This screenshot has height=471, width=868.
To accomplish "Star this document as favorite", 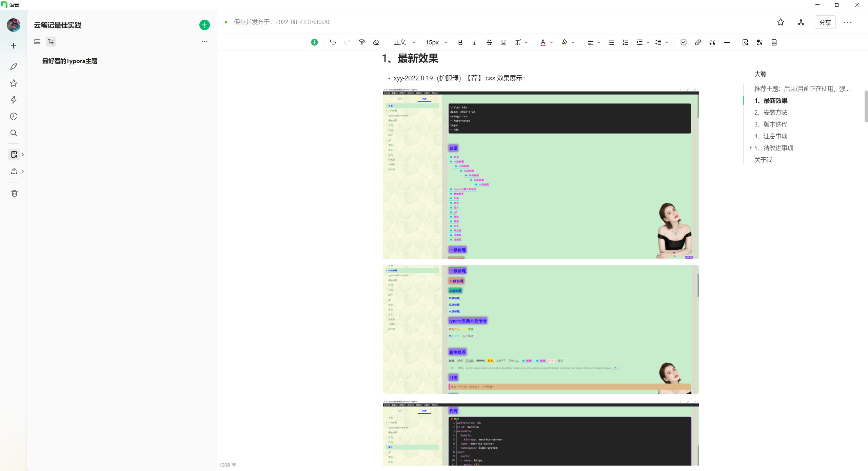I will pos(781,22).
